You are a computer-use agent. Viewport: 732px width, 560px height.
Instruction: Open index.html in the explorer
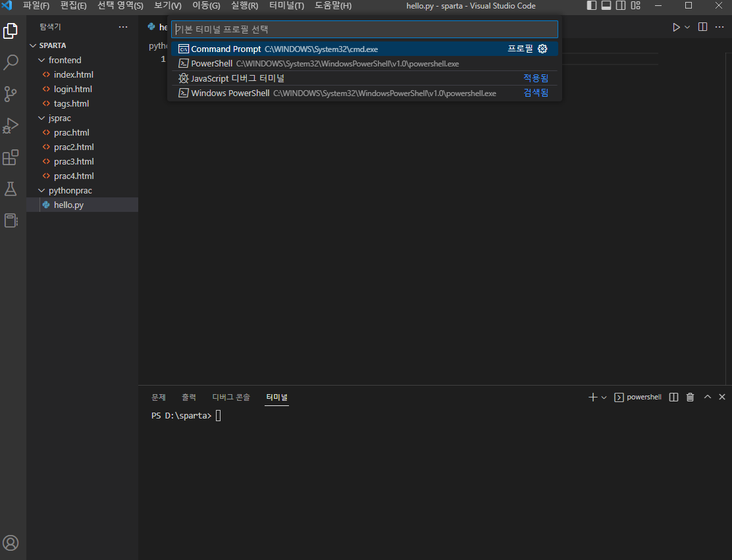[82, 74]
